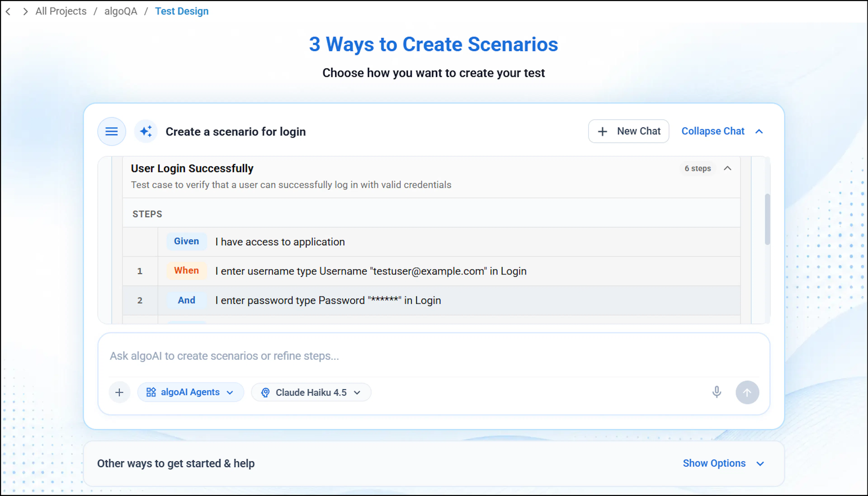
Task: Select the Given step 'I have access to application'
Action: [x=432, y=242]
